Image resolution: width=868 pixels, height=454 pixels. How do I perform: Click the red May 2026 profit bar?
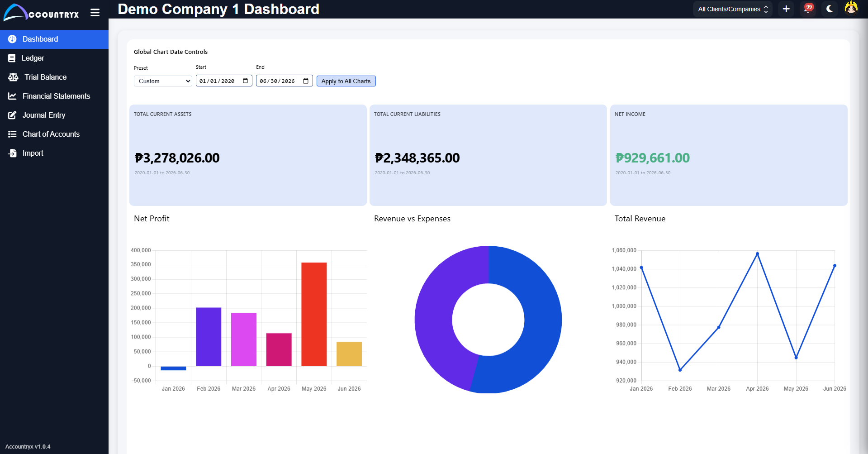pyautogui.click(x=314, y=314)
